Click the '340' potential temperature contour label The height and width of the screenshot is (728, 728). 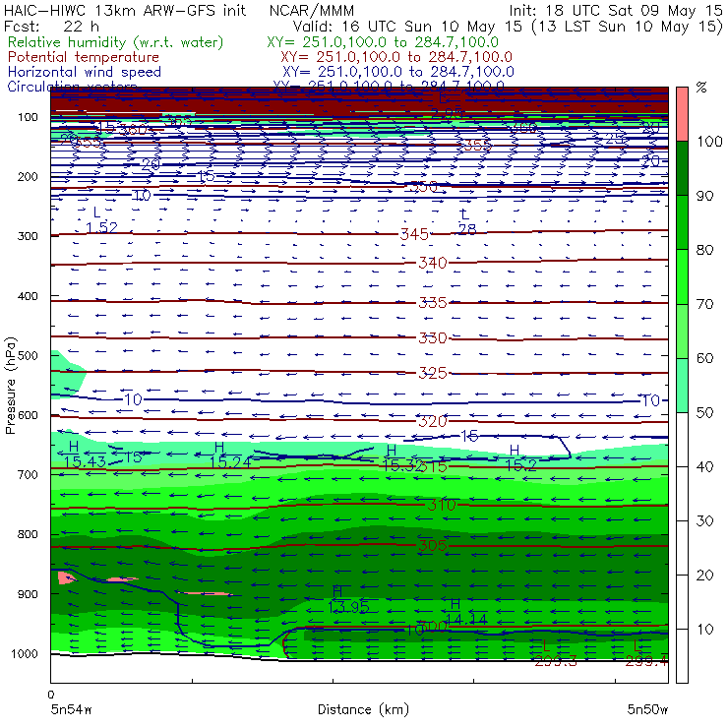coord(433,263)
